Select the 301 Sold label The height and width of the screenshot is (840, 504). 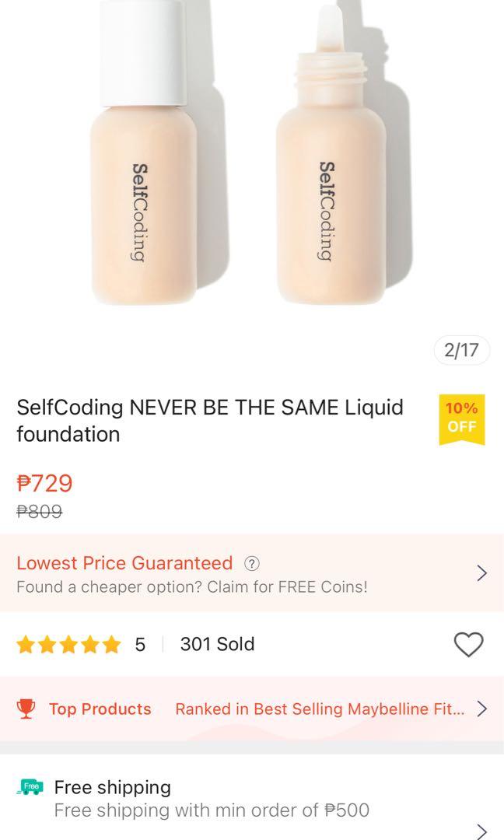pyautogui.click(x=215, y=643)
